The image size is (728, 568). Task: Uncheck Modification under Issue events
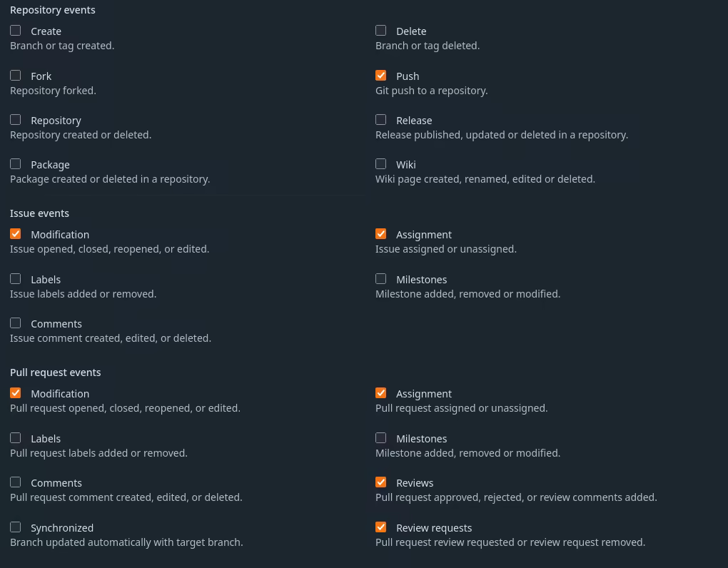[16, 234]
